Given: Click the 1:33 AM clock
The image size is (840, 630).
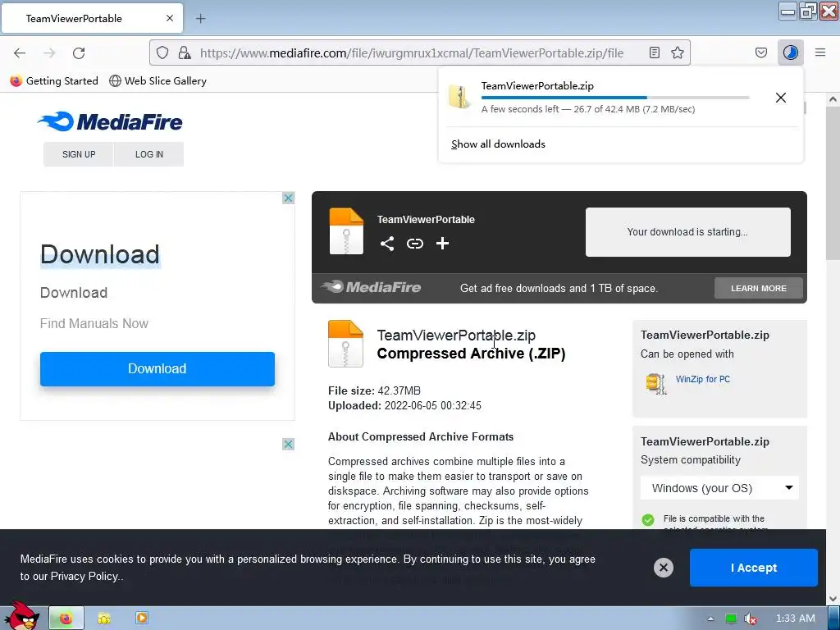Looking at the screenshot, I should pos(795,619).
